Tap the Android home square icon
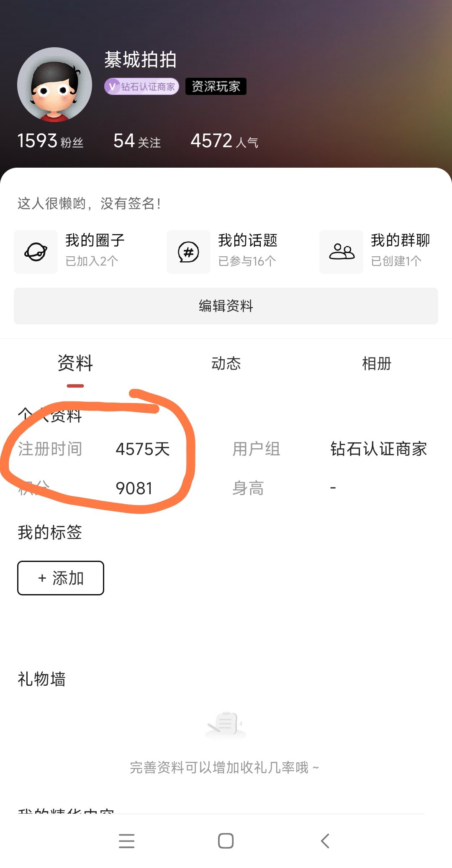The width and height of the screenshot is (452, 868). click(x=226, y=841)
